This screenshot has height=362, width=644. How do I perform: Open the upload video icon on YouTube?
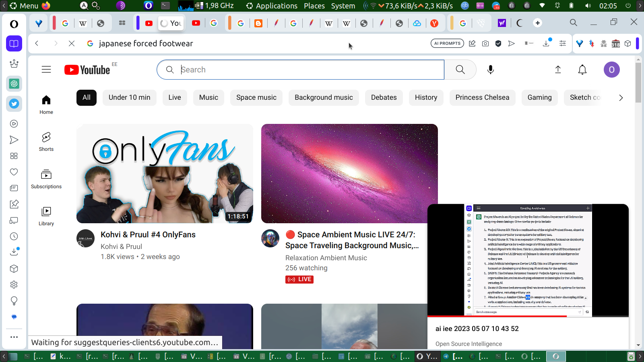558,70
